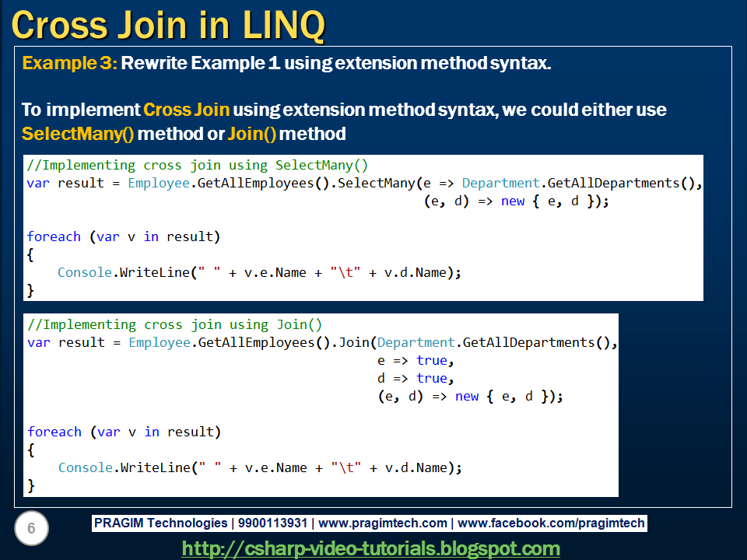Click 'Department.GetAllDepartments()' in Join code block
This screenshot has width=747, height=560.
coord(494,342)
